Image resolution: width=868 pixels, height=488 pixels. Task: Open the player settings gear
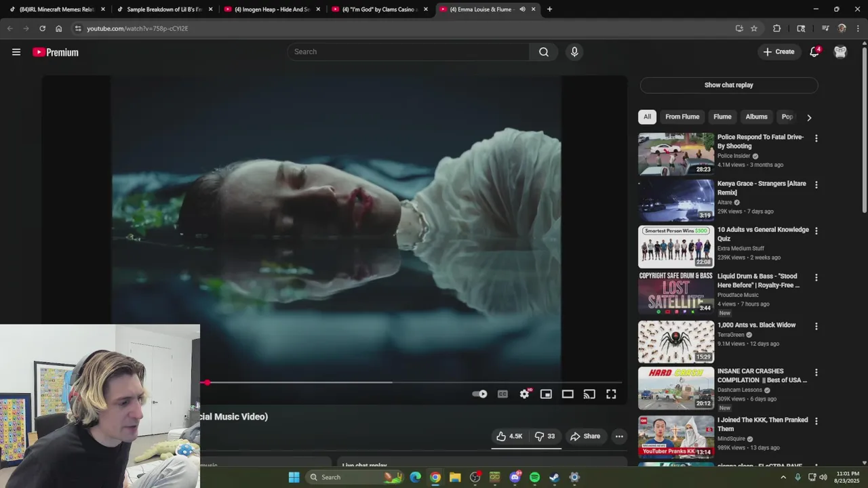point(524,394)
